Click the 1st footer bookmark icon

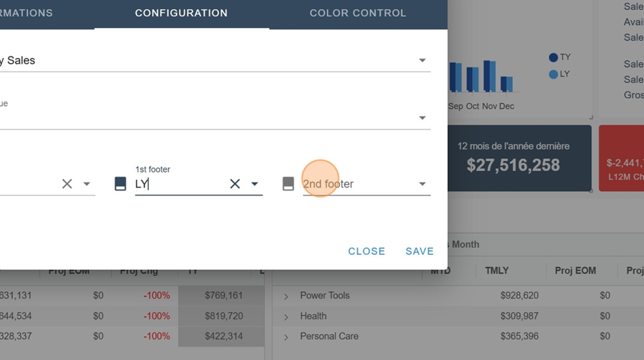click(121, 184)
